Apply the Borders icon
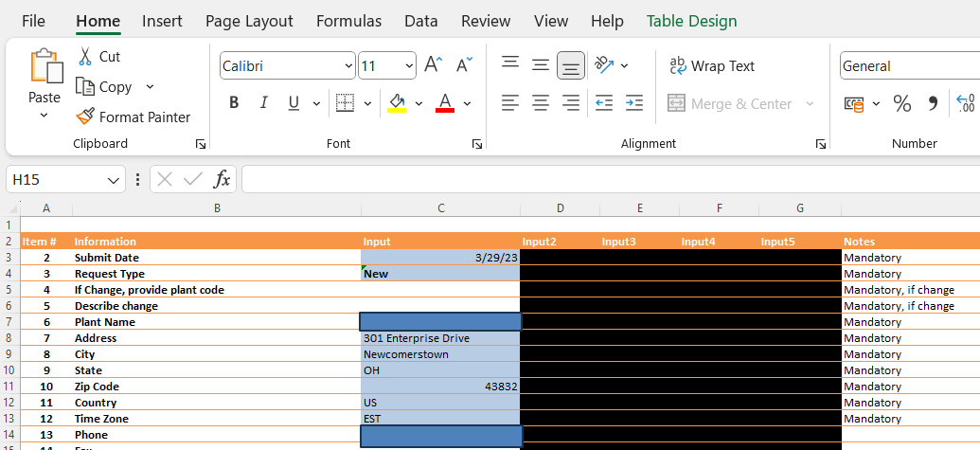980x450 pixels. [x=345, y=103]
